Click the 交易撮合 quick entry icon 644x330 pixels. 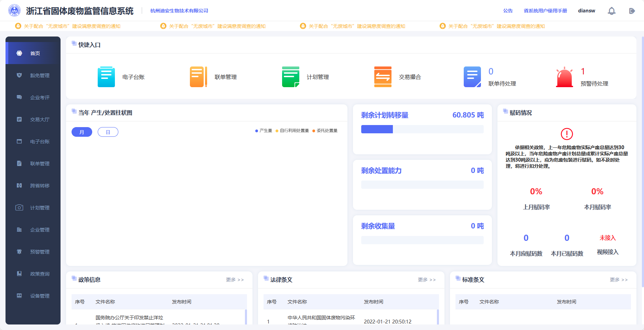pyautogui.click(x=382, y=76)
